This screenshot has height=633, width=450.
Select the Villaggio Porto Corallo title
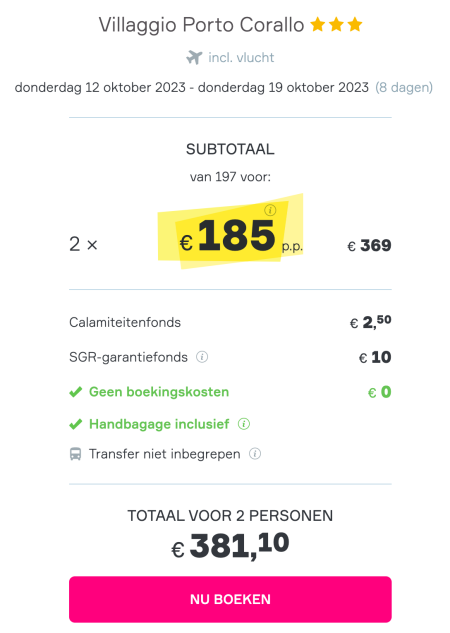[201, 25]
